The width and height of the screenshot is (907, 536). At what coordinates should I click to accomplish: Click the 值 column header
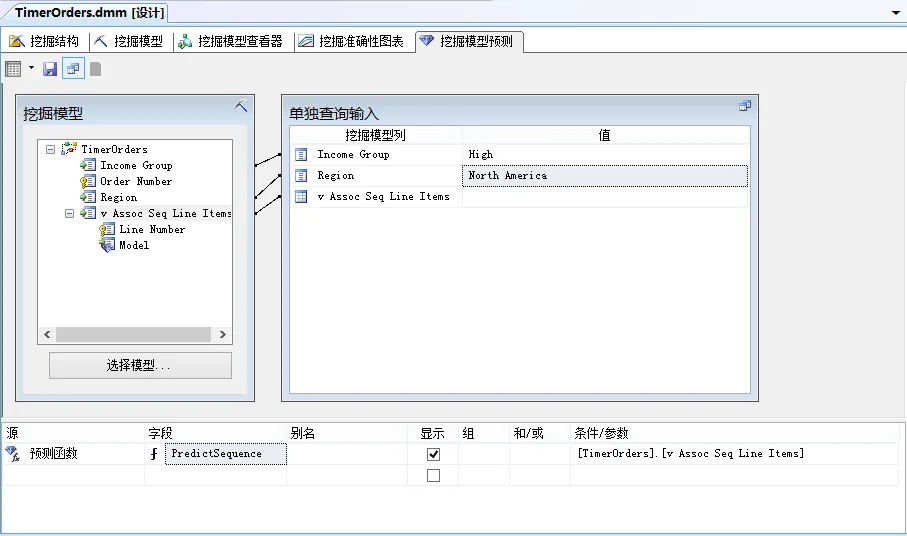pyautogui.click(x=605, y=135)
